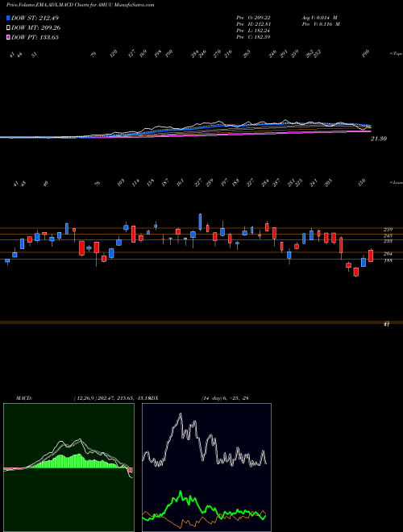Click the MACD label above the green panel
Screen dimensions: 403x532
(x=24, y=397)
